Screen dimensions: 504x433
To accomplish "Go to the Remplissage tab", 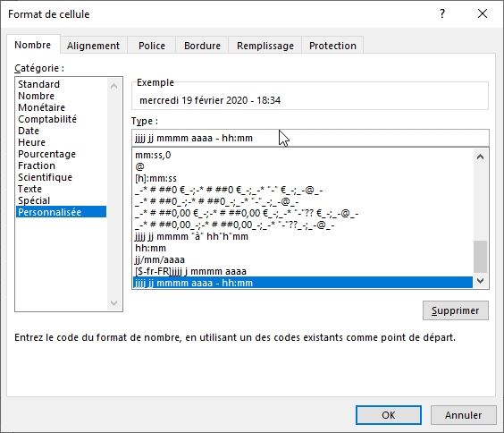I will (265, 46).
